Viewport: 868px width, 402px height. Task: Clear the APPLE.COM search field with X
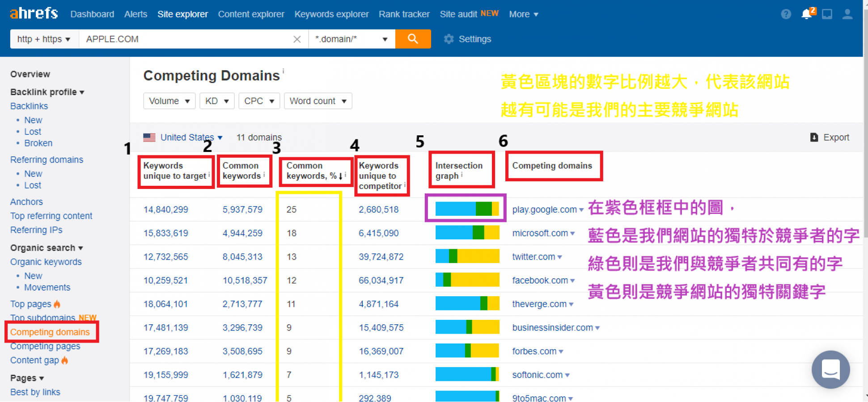point(297,39)
